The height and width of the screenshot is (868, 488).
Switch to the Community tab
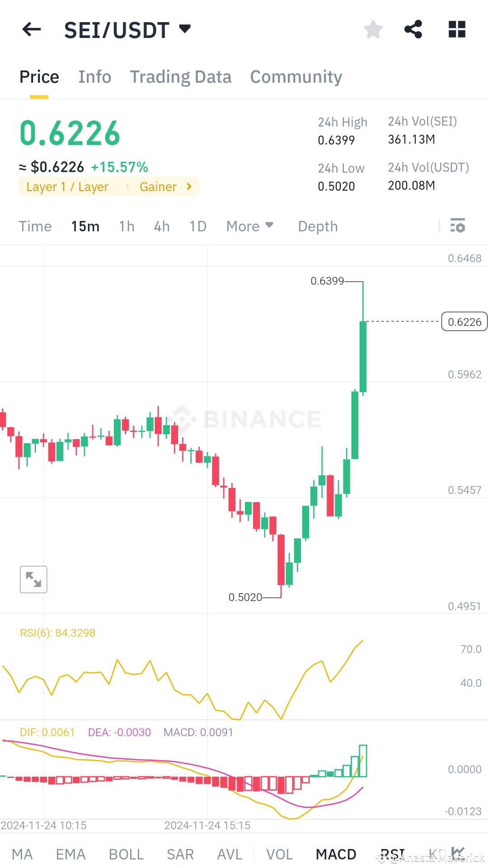click(296, 77)
